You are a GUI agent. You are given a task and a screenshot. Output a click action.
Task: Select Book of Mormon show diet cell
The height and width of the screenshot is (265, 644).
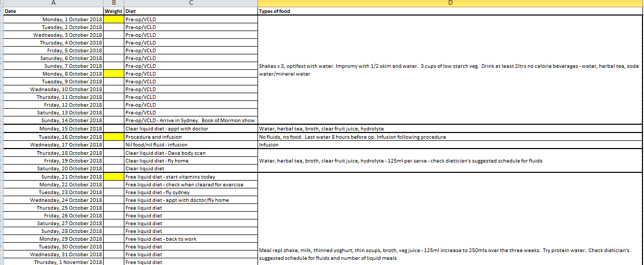(191, 120)
